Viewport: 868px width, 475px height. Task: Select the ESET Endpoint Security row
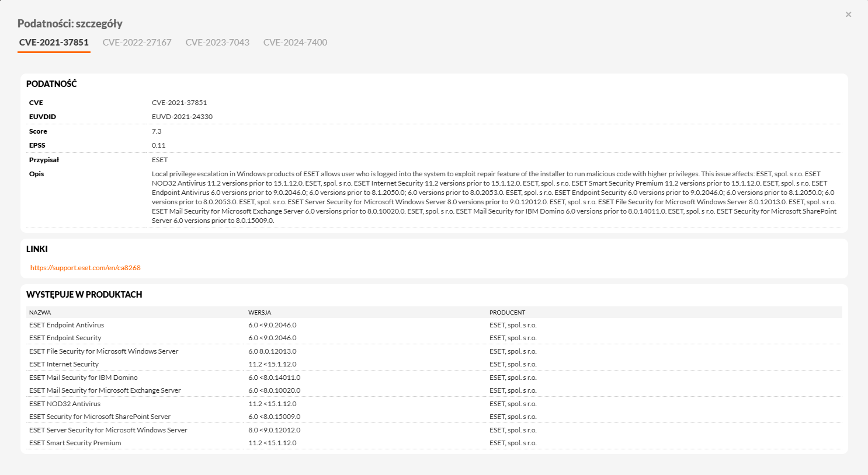coord(65,338)
